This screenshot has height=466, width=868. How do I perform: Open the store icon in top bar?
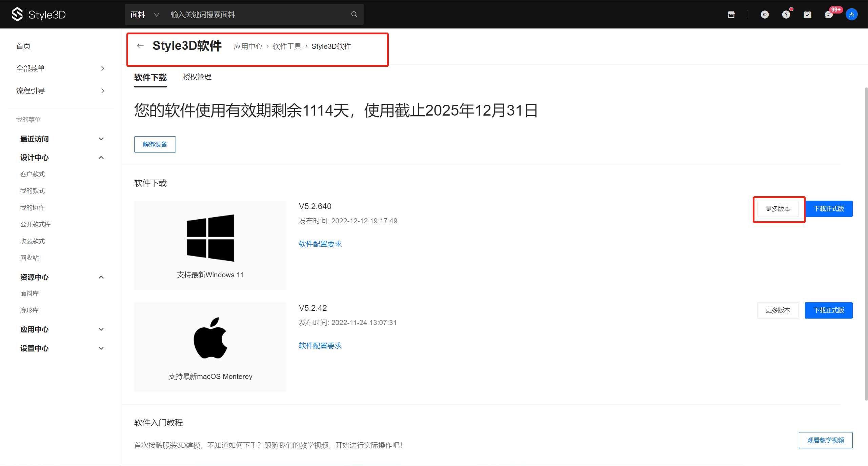coord(731,15)
